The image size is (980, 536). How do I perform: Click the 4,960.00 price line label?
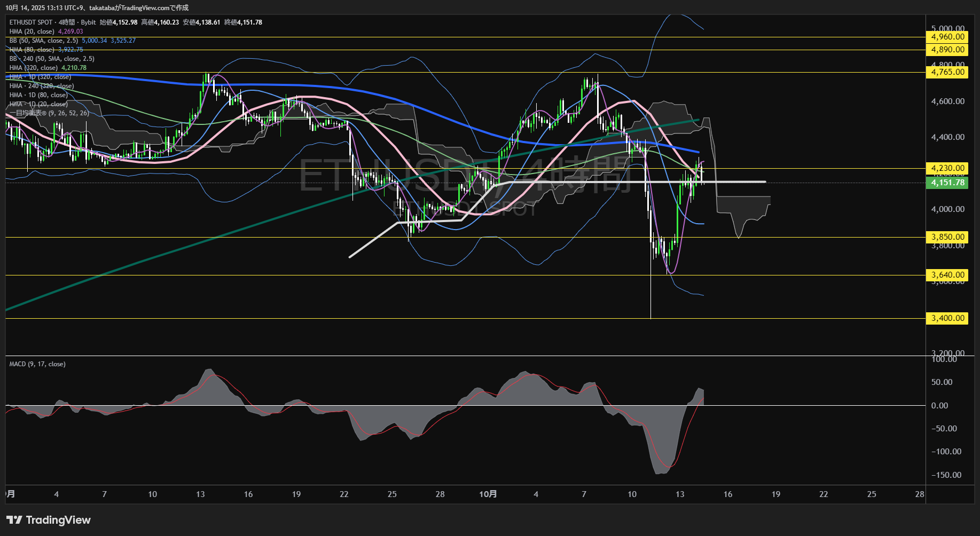pos(947,37)
